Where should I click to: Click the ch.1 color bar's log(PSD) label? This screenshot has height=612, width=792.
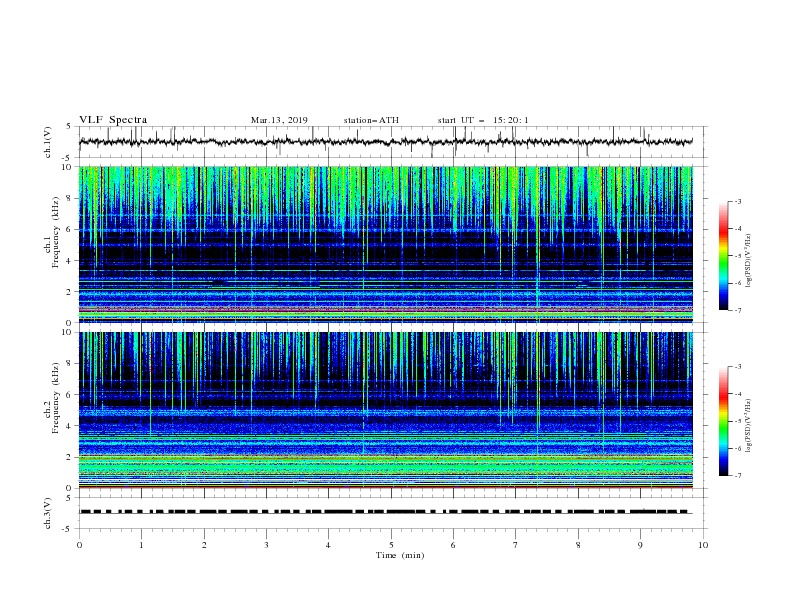pyautogui.click(x=749, y=261)
